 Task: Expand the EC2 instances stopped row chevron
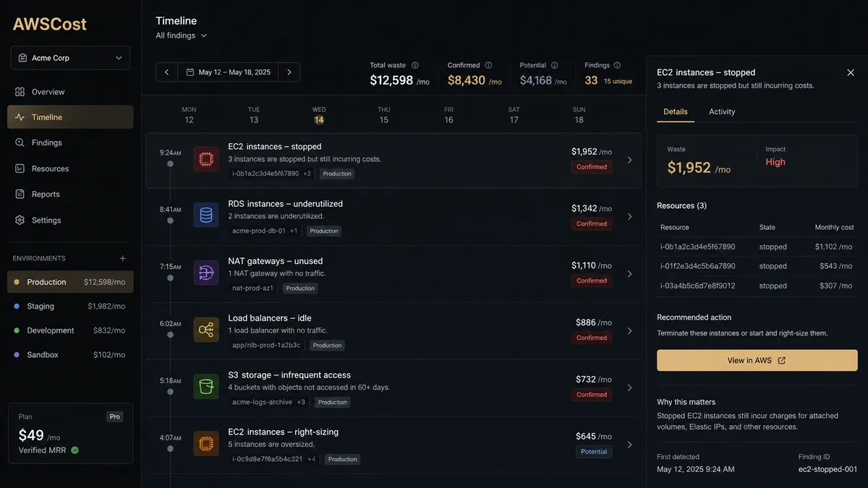click(x=629, y=160)
